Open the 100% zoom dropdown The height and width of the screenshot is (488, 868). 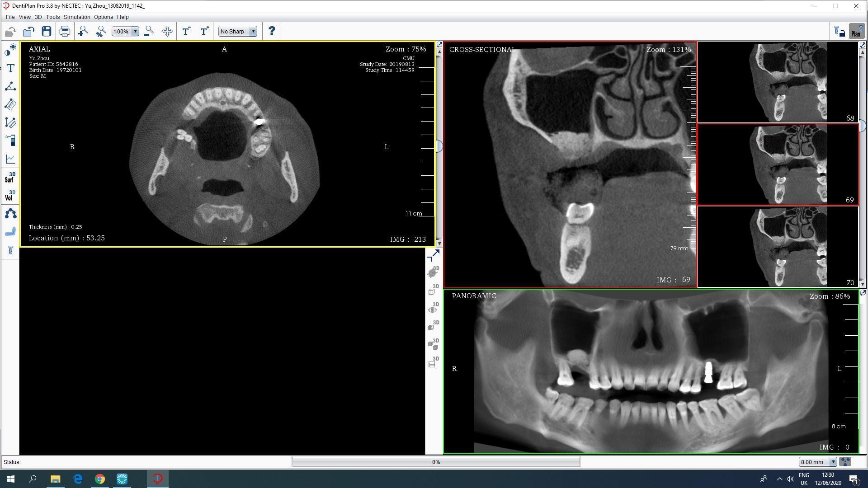pyautogui.click(x=135, y=31)
